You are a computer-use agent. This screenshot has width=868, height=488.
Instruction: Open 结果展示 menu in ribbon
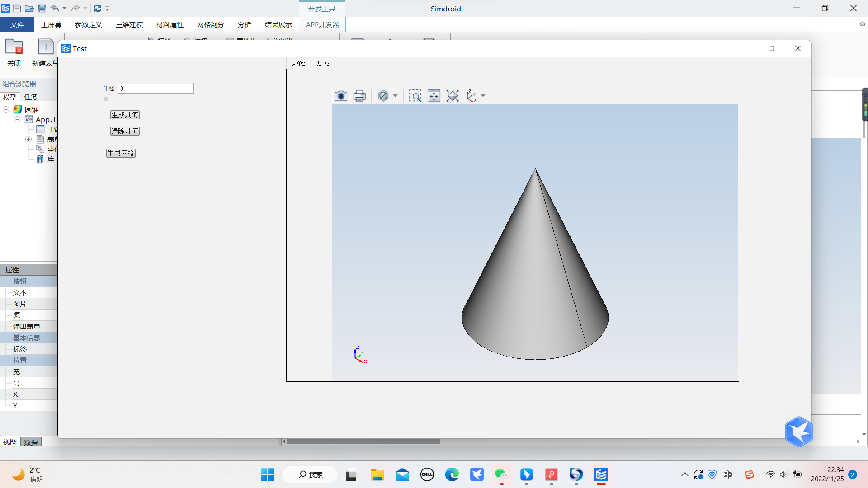point(278,24)
